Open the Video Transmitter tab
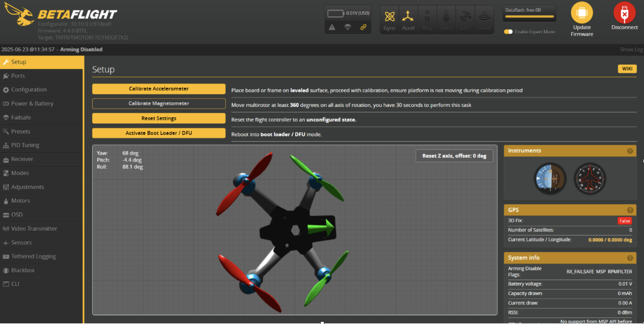The image size is (644, 324). (41, 229)
